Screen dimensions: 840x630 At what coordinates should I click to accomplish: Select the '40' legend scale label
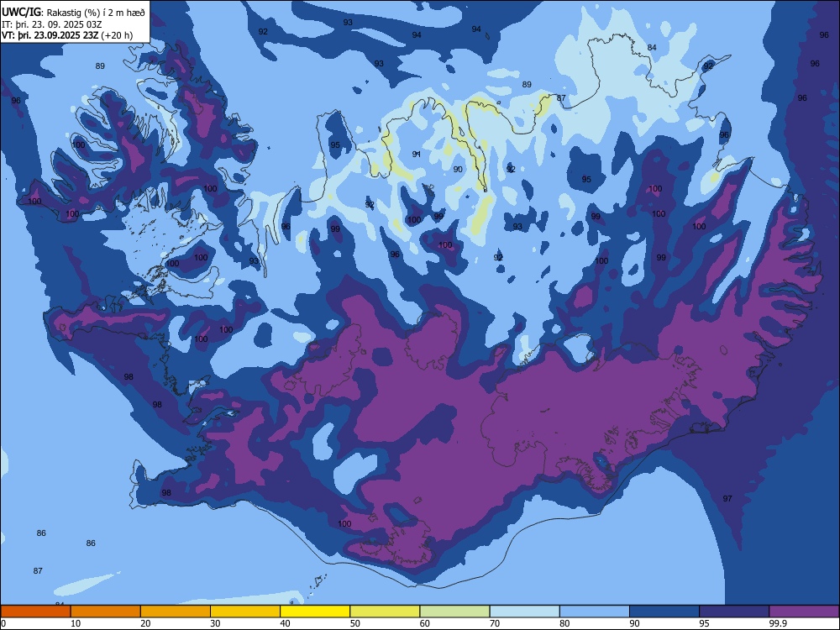pos(285,623)
